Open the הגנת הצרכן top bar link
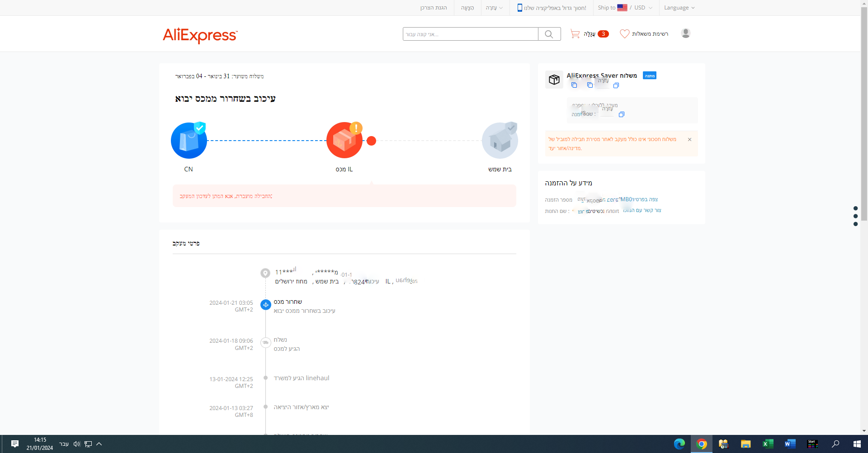The image size is (868, 453). tap(434, 8)
